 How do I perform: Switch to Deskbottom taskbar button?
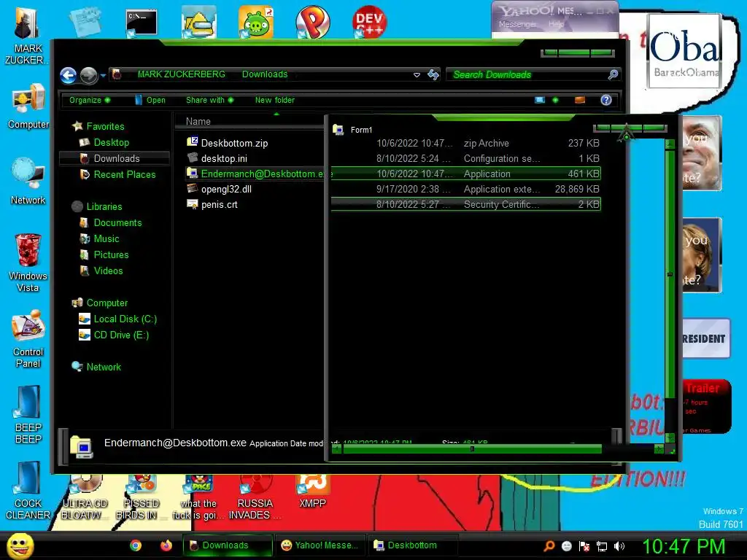[413, 545]
